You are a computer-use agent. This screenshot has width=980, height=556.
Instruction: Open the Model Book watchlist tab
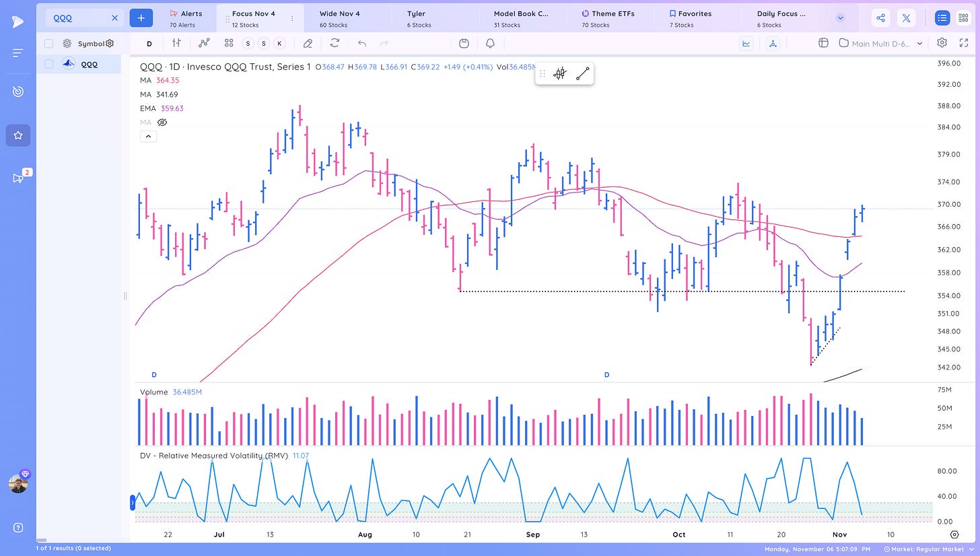coord(521,18)
